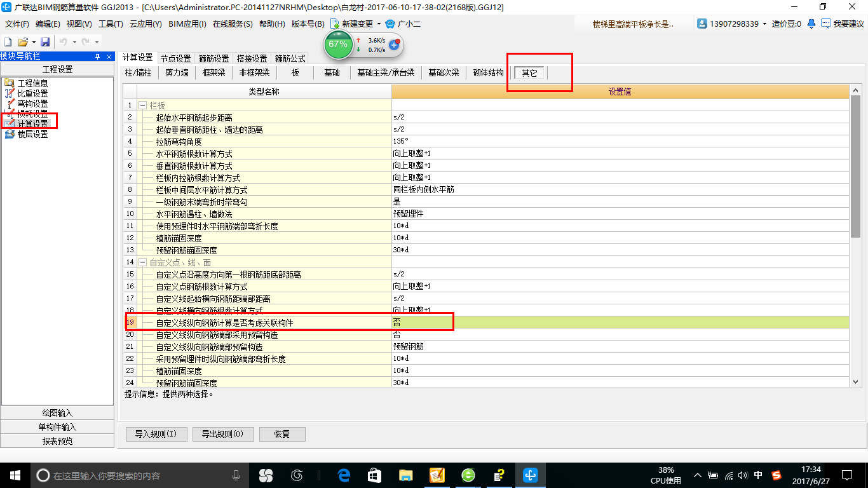Click the 导出规则(O) button
Image resolution: width=868 pixels, height=488 pixels.
[x=223, y=434]
